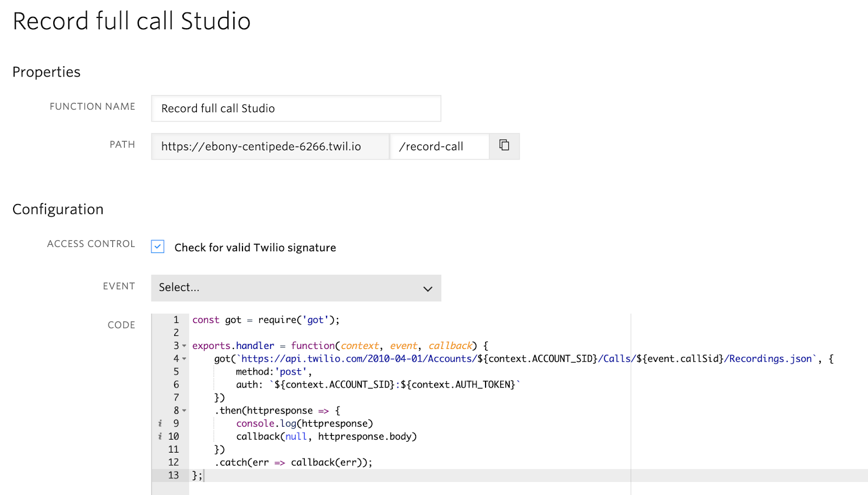Click the 'EVENT' field label
Image resolution: width=868 pixels, height=495 pixels.
[x=119, y=286]
